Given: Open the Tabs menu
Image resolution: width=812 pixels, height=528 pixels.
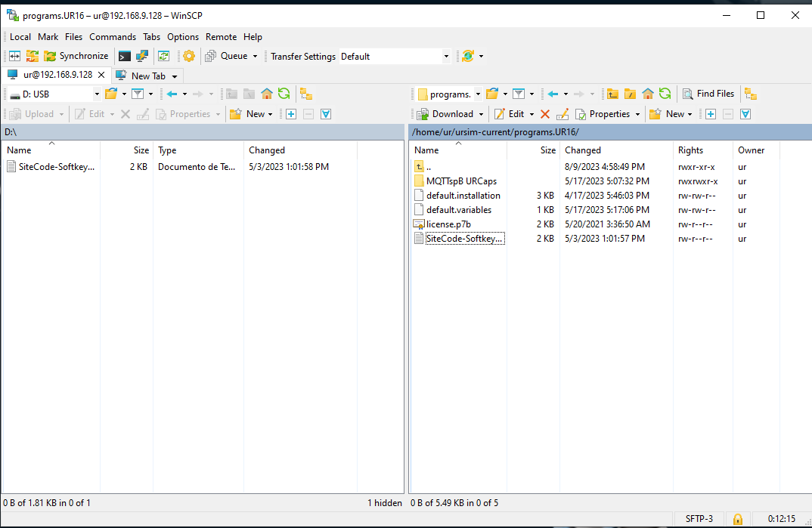Looking at the screenshot, I should click(152, 37).
